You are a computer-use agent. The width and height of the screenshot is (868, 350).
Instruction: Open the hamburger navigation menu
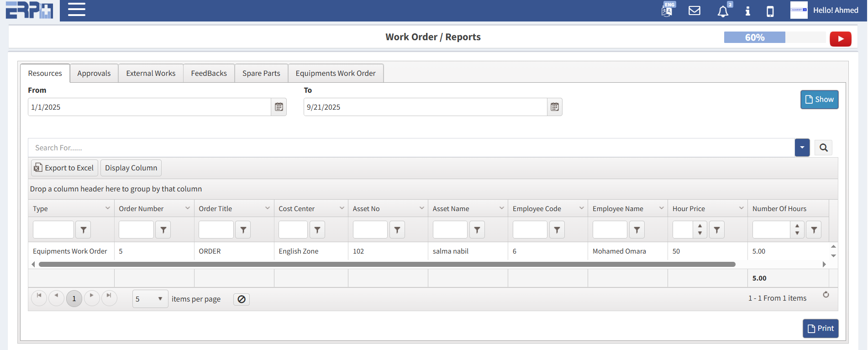coord(77,10)
